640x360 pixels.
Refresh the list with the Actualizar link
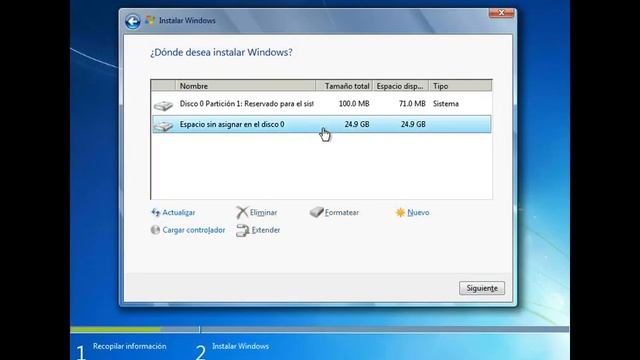point(179,212)
